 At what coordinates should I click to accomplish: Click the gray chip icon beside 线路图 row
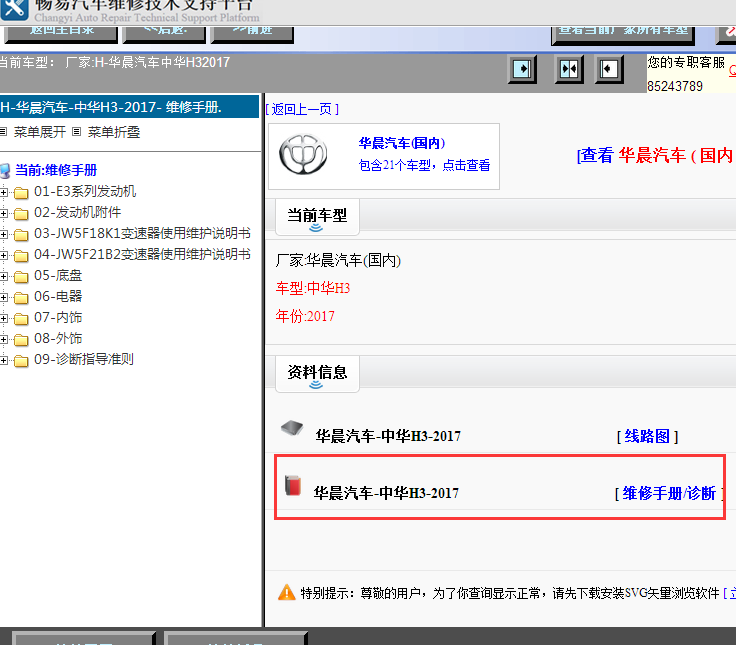pyautogui.click(x=292, y=428)
